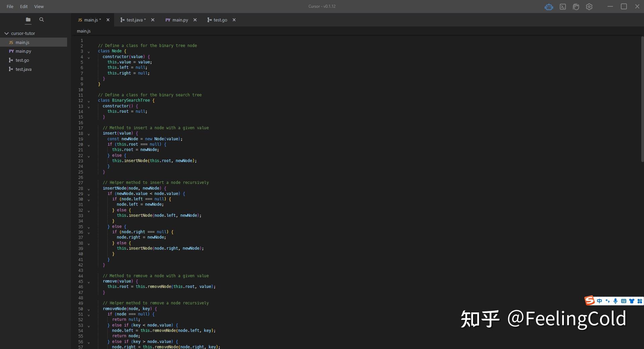644x349 pixels.
Task: Open the on-screen keyboard icon on Sogou bar
Action: coord(623,301)
